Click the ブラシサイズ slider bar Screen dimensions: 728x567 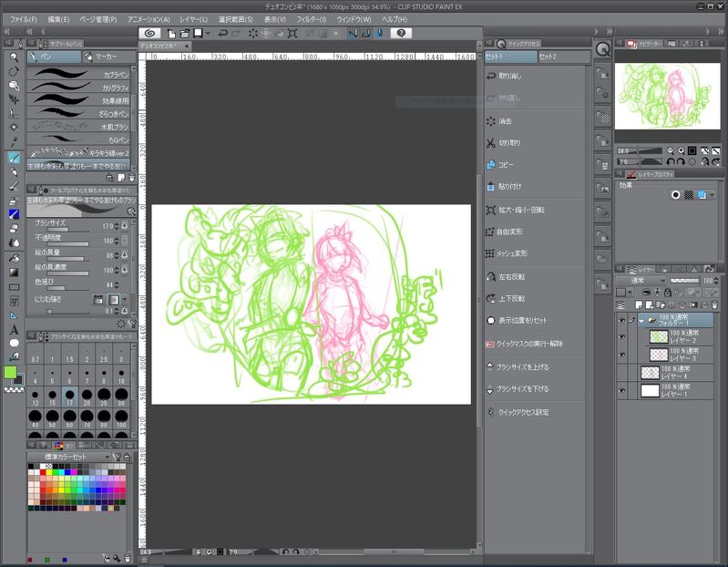pyautogui.click(x=67, y=230)
